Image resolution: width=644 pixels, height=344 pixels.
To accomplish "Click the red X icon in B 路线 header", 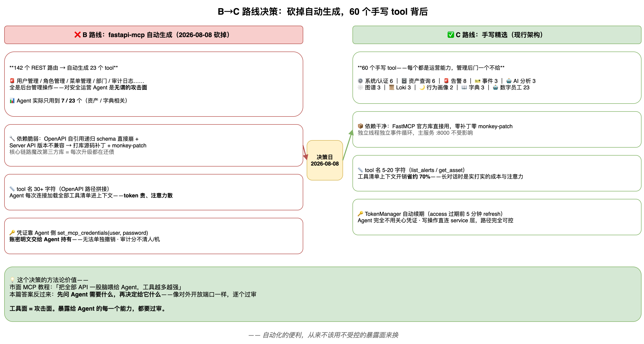I will point(78,35).
